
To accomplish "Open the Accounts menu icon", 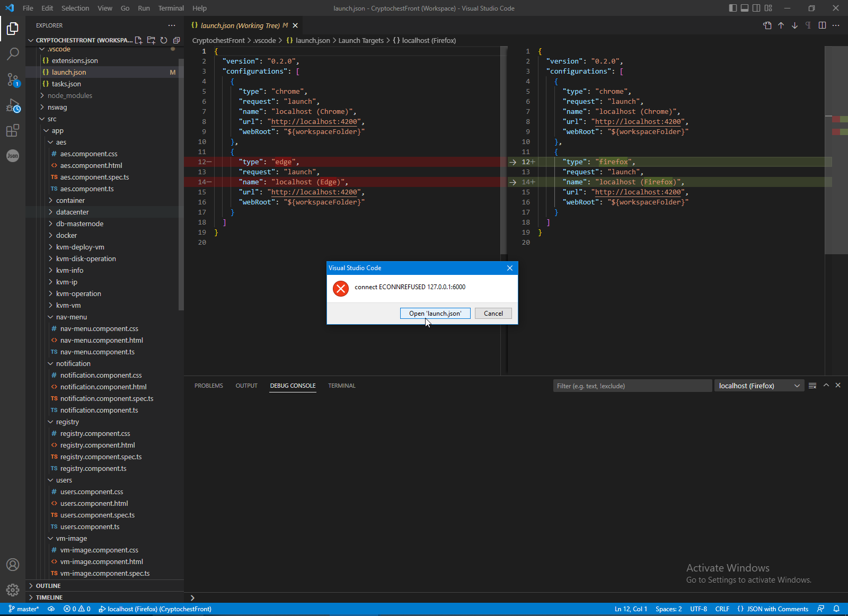I will click(x=13, y=565).
